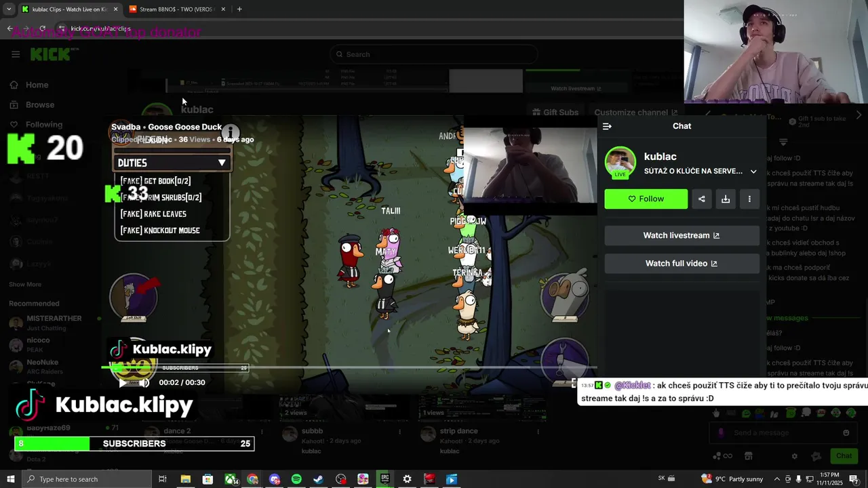This screenshot has width=868, height=488.
Task: Open File Explorer from taskbar
Action: [x=185, y=479]
